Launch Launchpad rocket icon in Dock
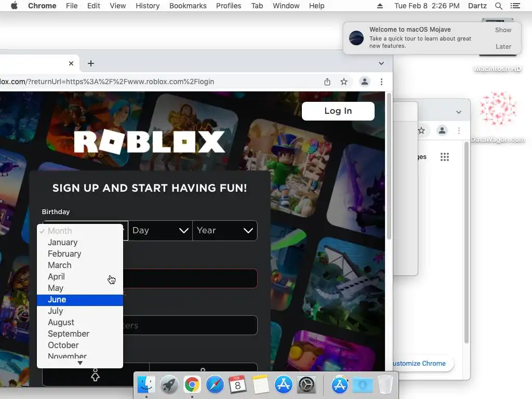This screenshot has width=532, height=399. click(x=169, y=385)
